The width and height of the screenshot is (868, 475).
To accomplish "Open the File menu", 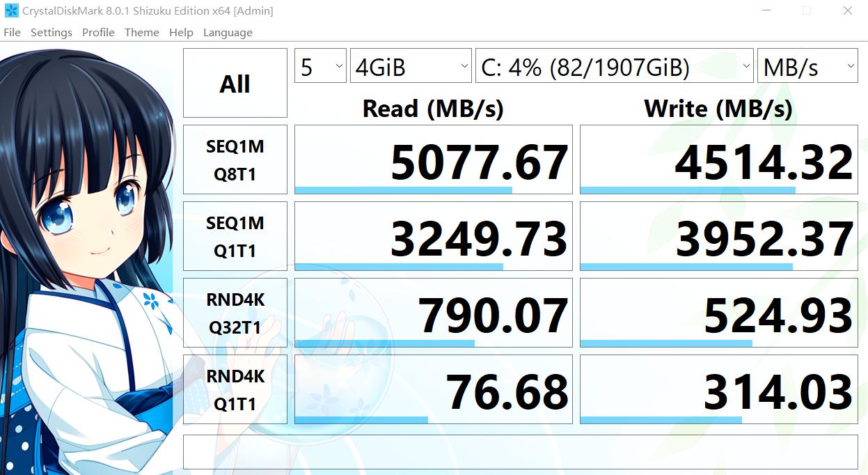I will coord(12,32).
